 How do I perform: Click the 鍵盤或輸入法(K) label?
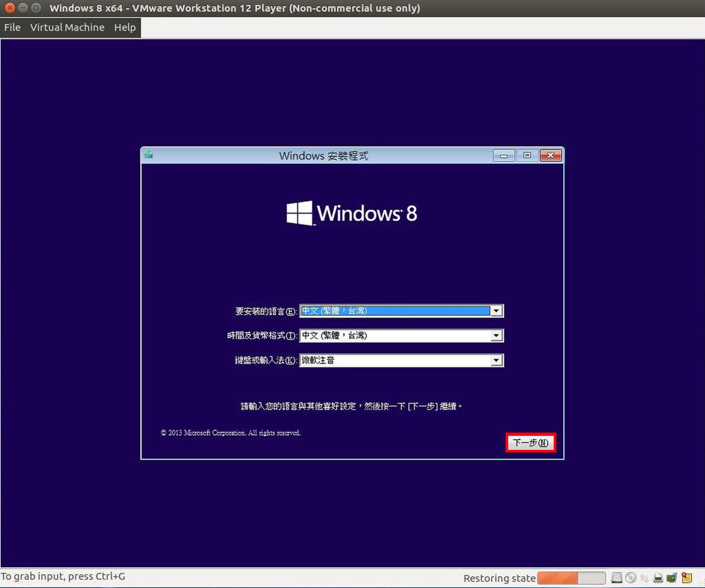click(266, 360)
